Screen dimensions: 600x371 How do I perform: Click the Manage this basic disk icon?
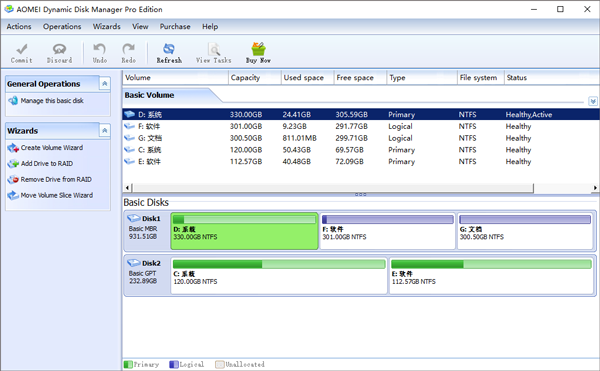click(x=13, y=101)
